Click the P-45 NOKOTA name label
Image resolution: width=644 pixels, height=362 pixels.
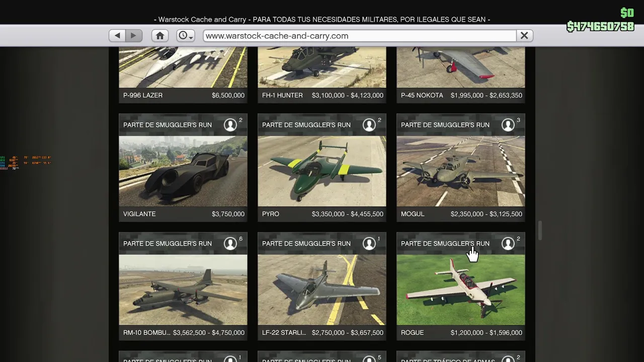422,95
